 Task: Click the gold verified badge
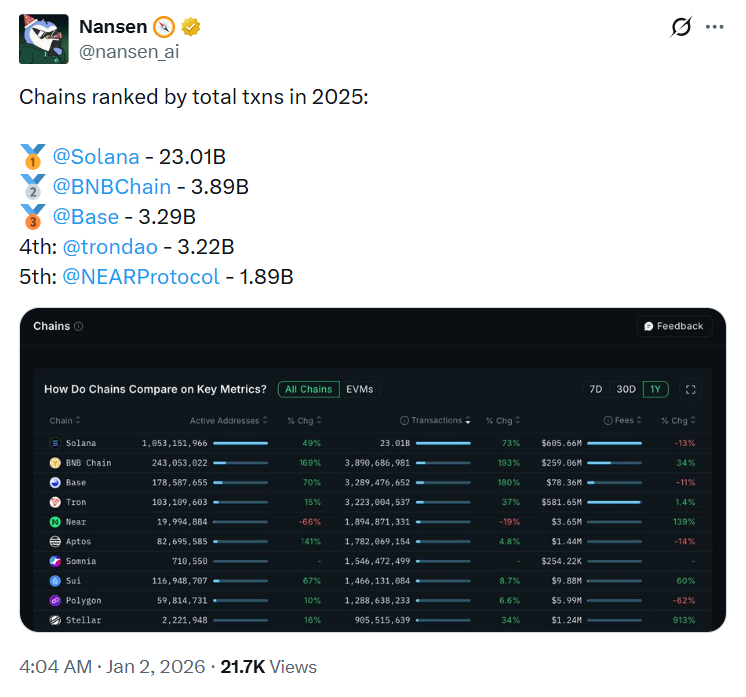tap(192, 26)
